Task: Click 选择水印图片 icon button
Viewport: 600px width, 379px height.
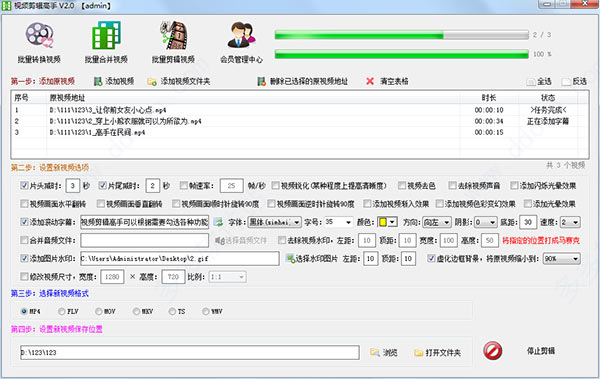Action: coord(290,258)
